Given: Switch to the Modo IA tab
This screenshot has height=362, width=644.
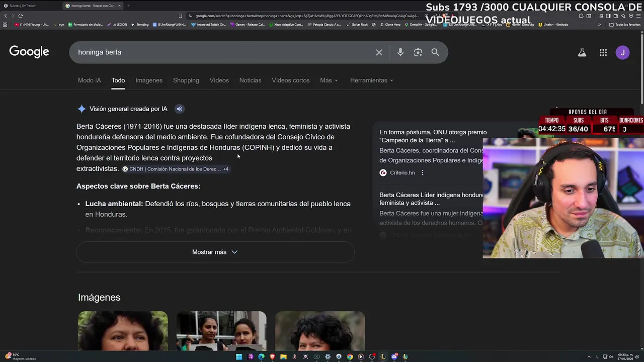Looking at the screenshot, I should [90, 80].
